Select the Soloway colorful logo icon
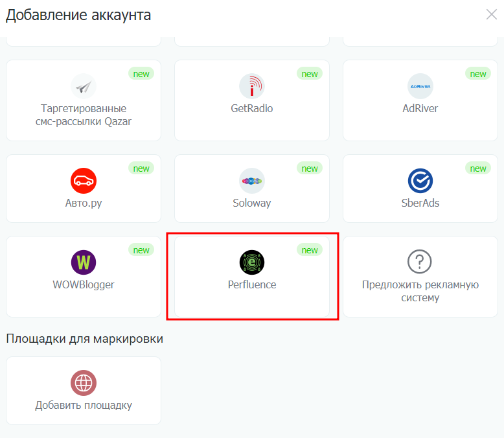This screenshot has width=504, height=438. click(x=252, y=181)
